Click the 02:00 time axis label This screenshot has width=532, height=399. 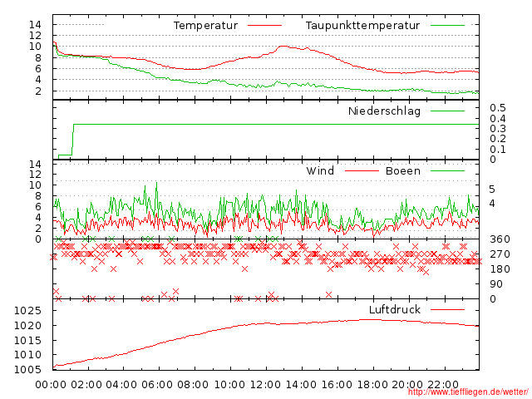(x=86, y=385)
